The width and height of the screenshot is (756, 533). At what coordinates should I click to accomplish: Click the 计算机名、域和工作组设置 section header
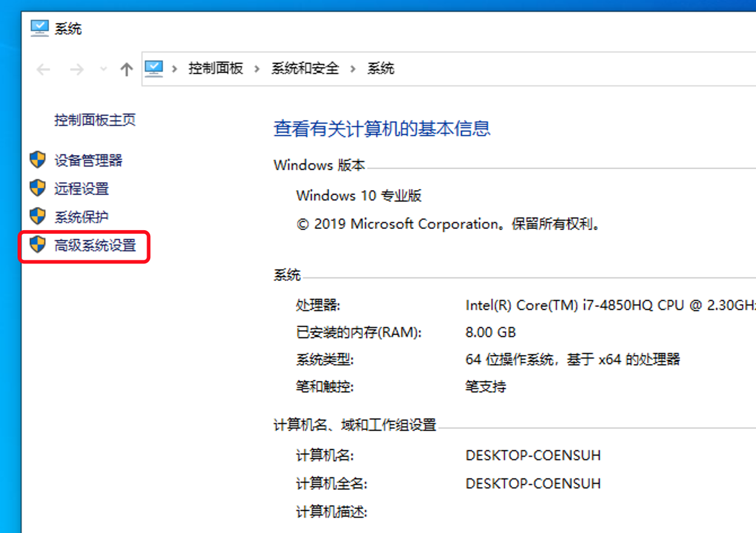coord(355,425)
